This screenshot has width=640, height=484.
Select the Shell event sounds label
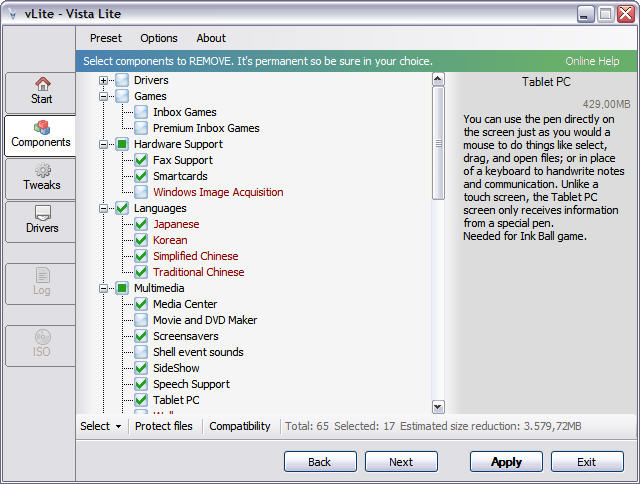point(198,352)
